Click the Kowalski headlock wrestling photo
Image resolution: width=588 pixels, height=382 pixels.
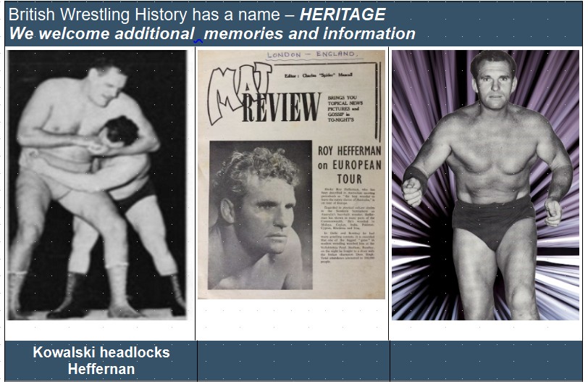point(97,185)
